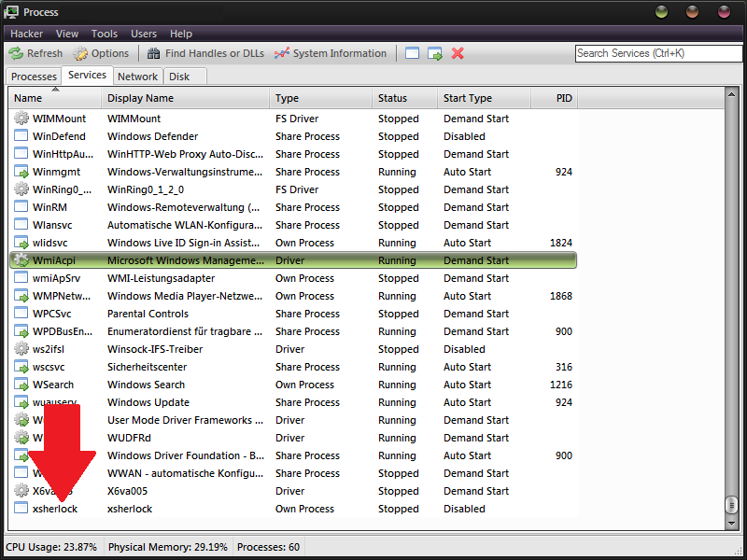Click the Find Handles or DLLs binoculars icon
747x560 pixels.
153,53
